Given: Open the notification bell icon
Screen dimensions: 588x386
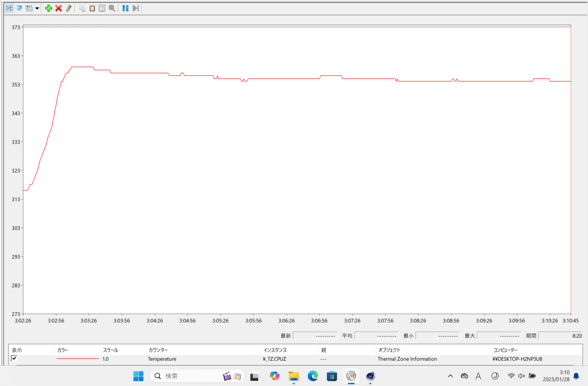Looking at the screenshot, I should [x=577, y=376].
